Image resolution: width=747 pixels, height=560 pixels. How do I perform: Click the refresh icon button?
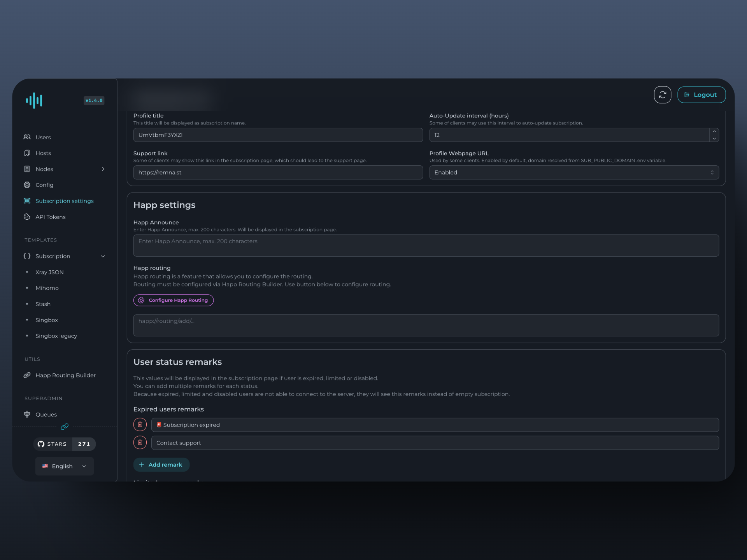662,94
